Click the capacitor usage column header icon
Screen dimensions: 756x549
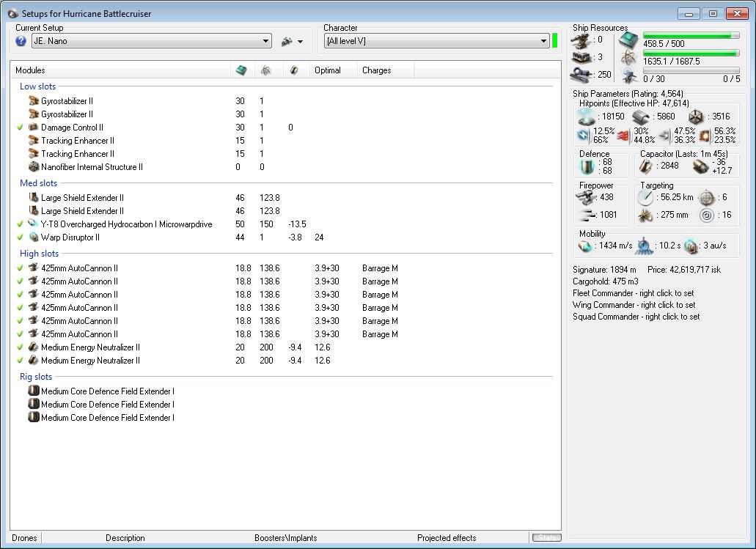click(293, 70)
